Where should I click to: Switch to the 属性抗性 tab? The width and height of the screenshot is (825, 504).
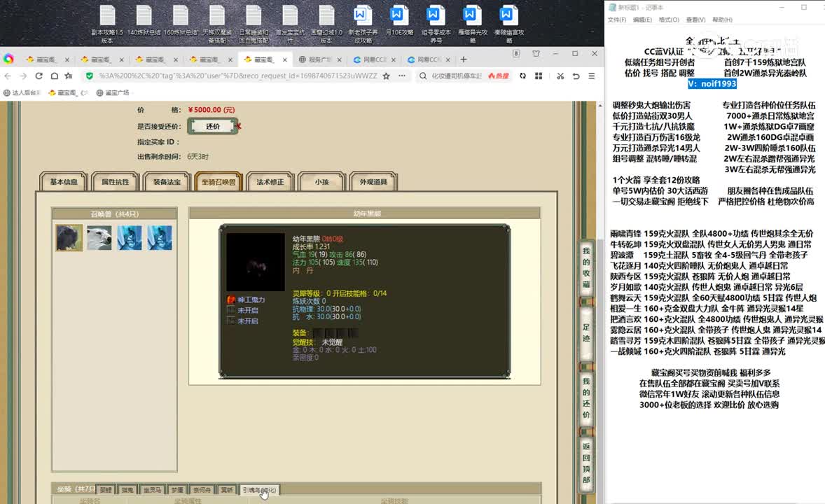click(x=116, y=182)
